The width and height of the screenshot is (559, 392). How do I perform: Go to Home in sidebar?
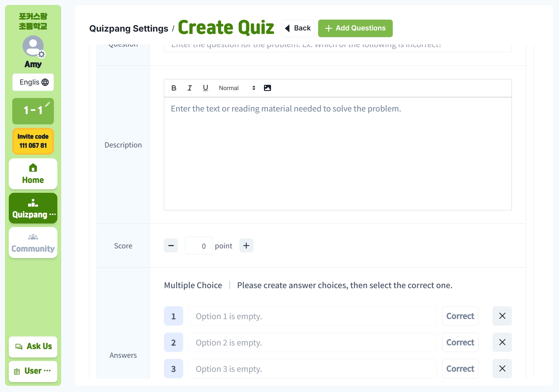pos(33,174)
